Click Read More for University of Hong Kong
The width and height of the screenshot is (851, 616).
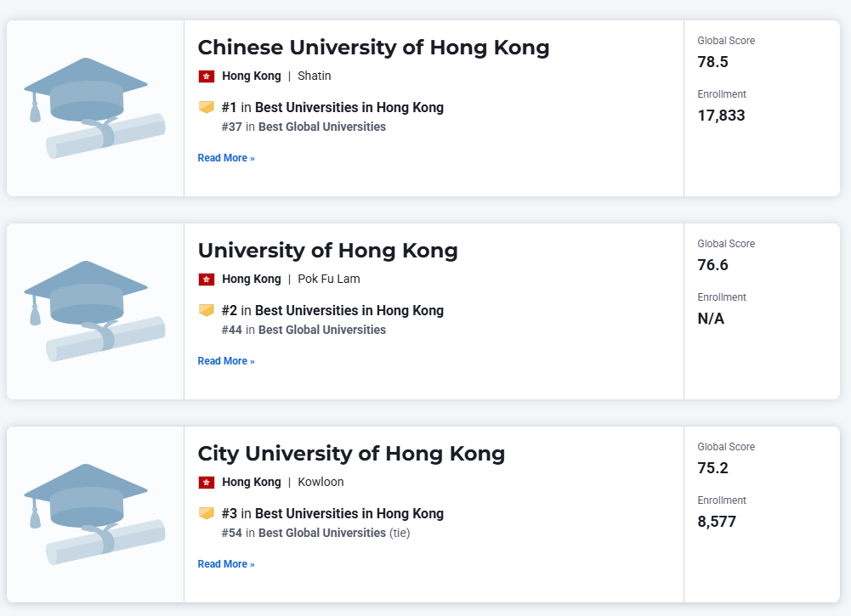tap(226, 361)
